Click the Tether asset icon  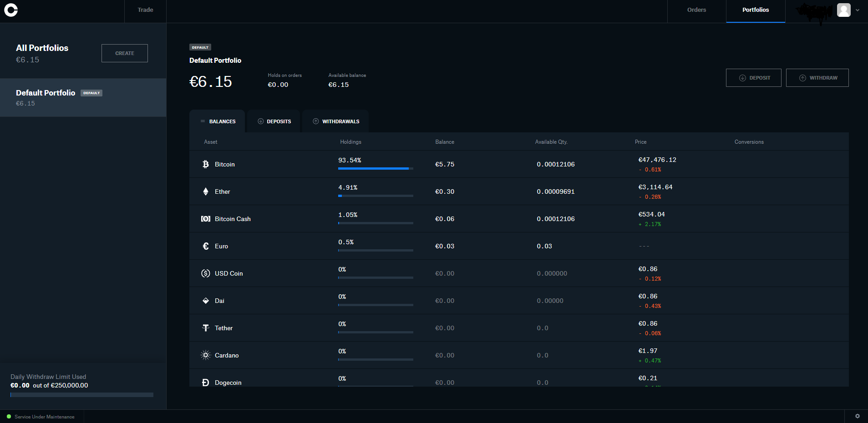tap(206, 328)
